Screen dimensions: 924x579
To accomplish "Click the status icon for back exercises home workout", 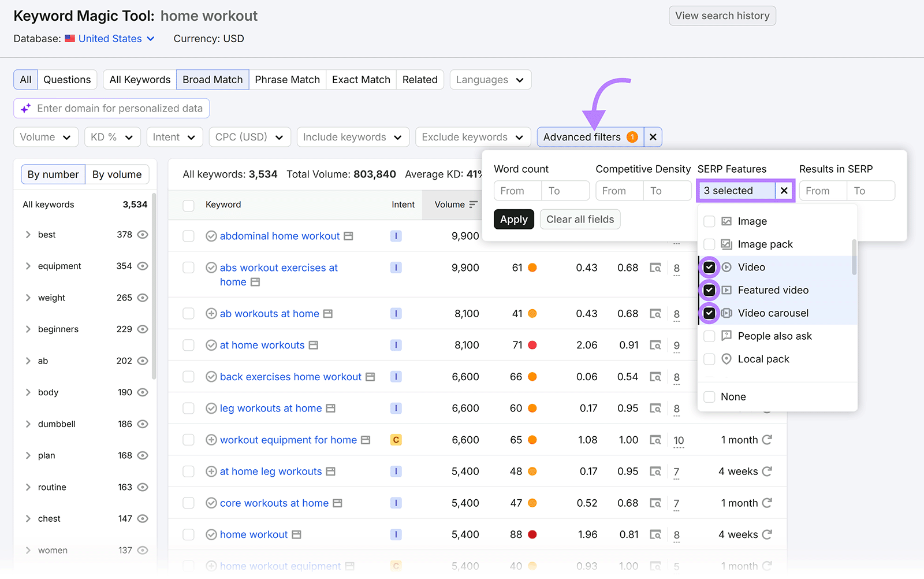I will click(x=211, y=377).
